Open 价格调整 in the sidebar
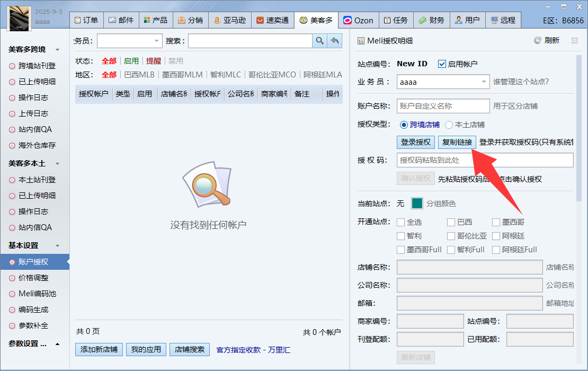The image size is (588, 371). coord(33,278)
